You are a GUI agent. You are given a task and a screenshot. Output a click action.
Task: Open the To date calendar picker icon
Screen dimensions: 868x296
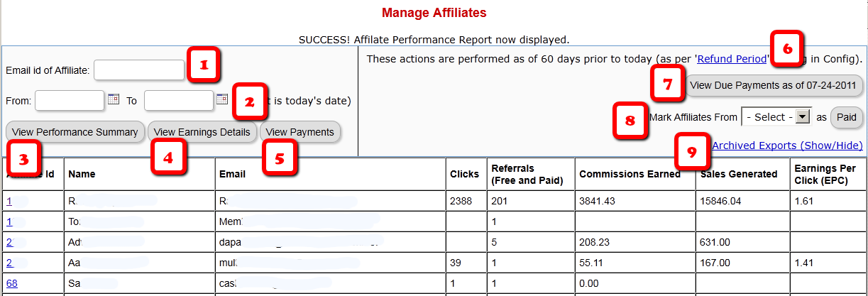[222, 100]
